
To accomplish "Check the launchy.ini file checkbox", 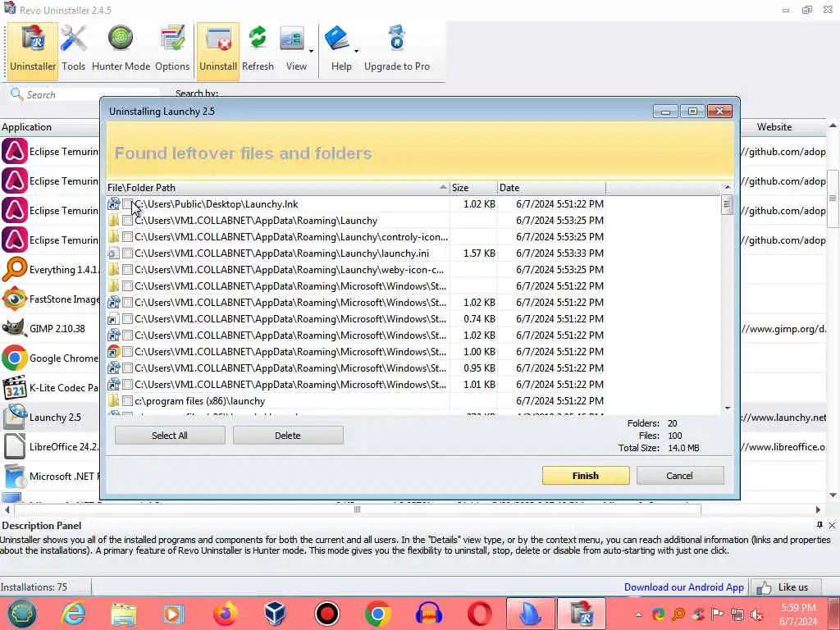I will tap(127, 253).
